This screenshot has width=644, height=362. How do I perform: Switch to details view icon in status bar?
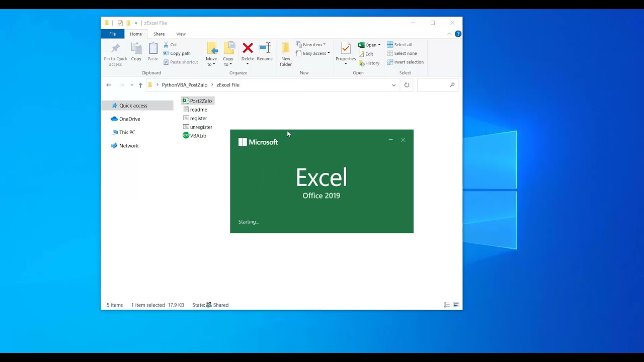pos(447,305)
